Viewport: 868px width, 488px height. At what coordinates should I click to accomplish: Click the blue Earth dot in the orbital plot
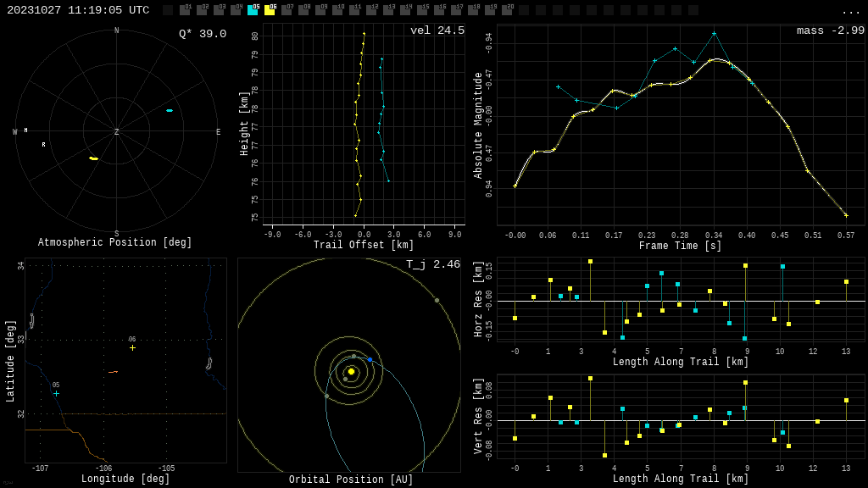click(370, 359)
